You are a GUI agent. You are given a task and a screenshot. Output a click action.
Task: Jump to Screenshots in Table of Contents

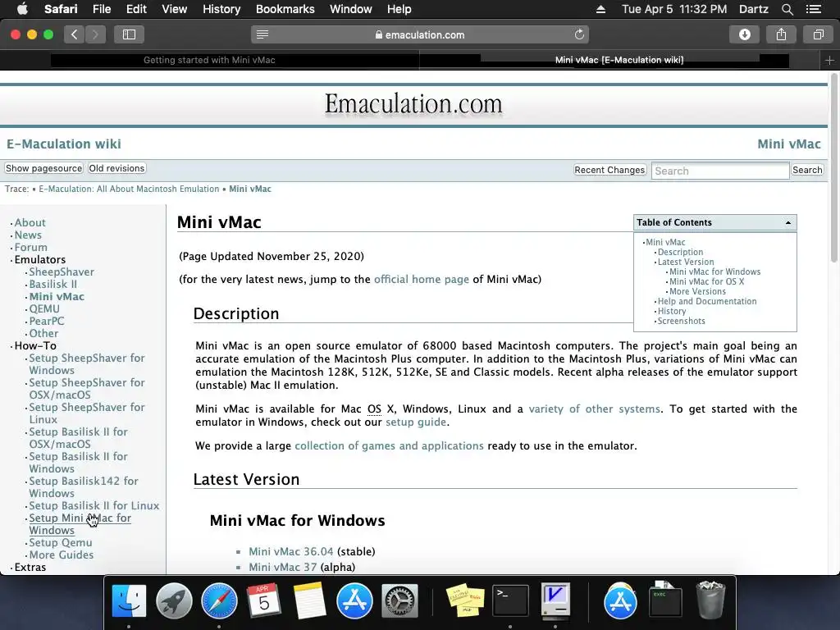coord(681,321)
